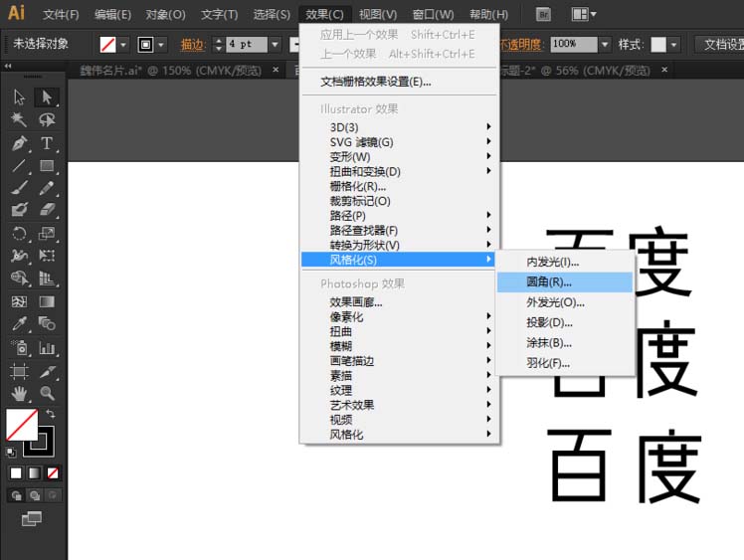
Task: Select the Lasso tool
Action: click(x=47, y=119)
